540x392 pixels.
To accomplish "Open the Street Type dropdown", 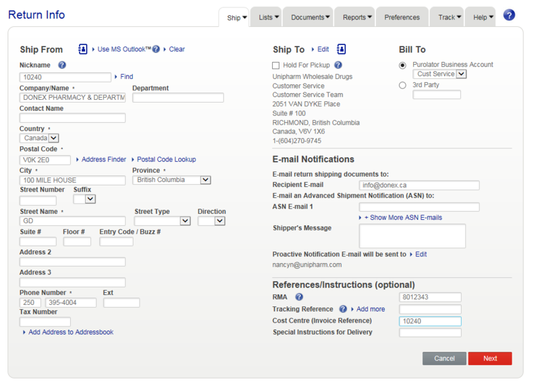I will click(x=162, y=221).
